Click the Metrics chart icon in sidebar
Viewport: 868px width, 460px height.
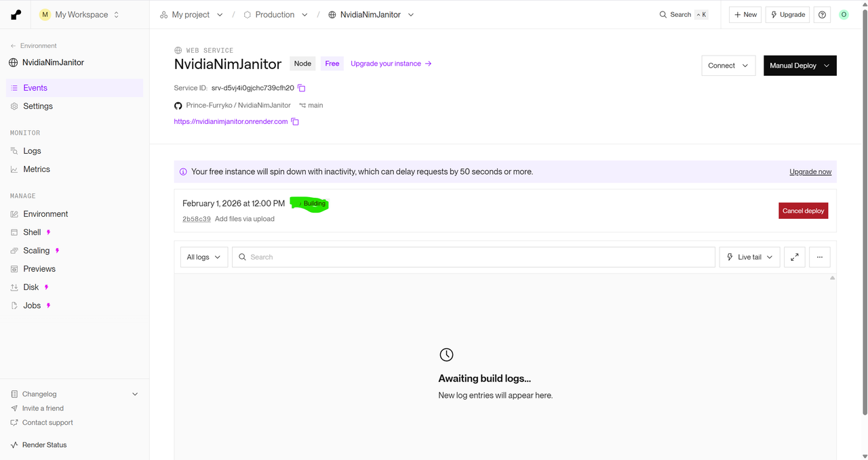click(14, 169)
